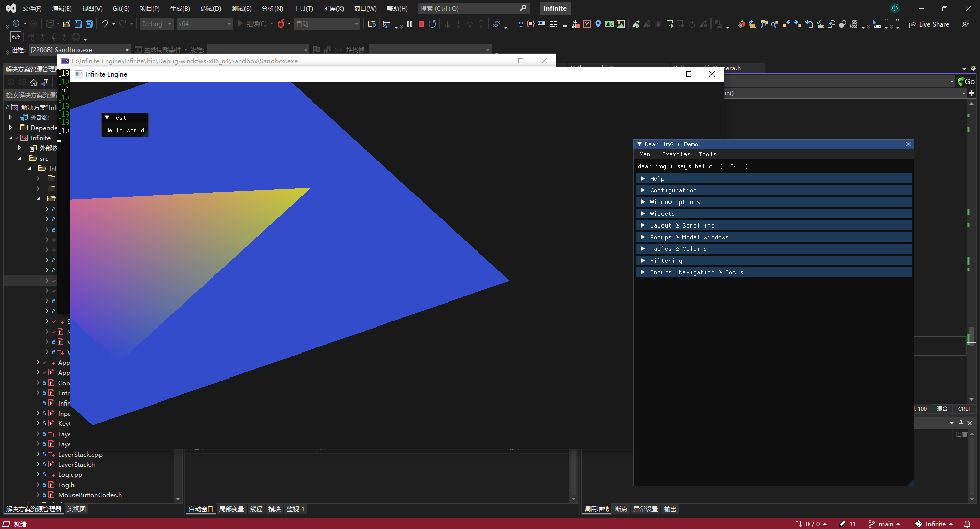Image resolution: width=980 pixels, height=529 pixels.
Task: Click the Save All icon
Action: [89, 24]
